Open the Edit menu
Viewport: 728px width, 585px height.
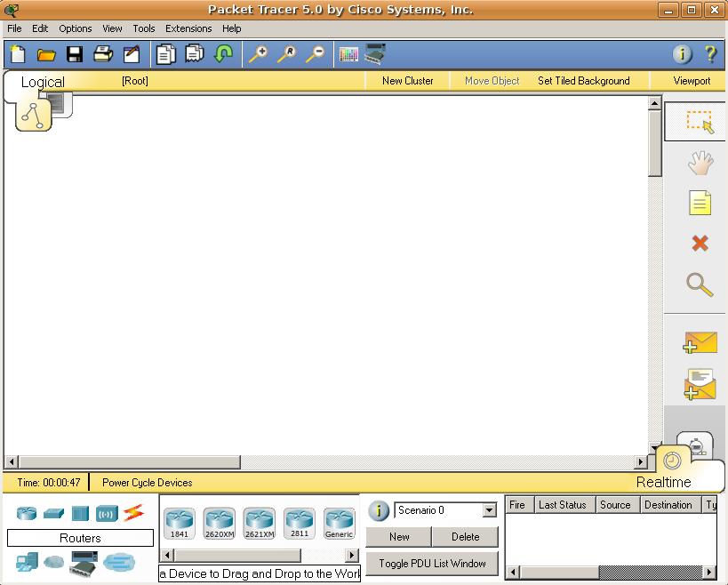40,28
